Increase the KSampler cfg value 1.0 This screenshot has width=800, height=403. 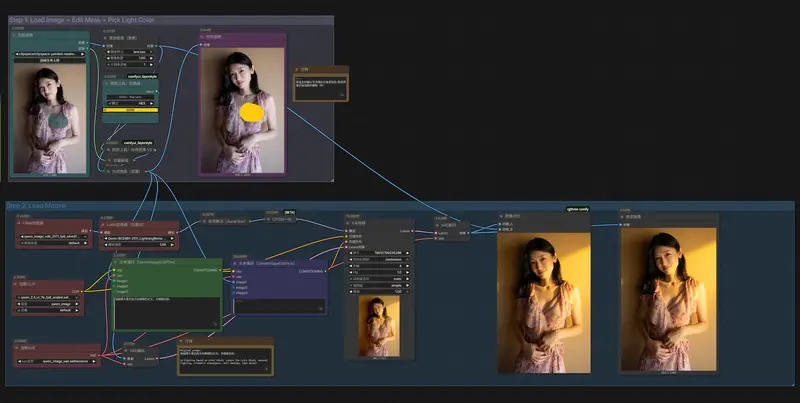point(407,272)
